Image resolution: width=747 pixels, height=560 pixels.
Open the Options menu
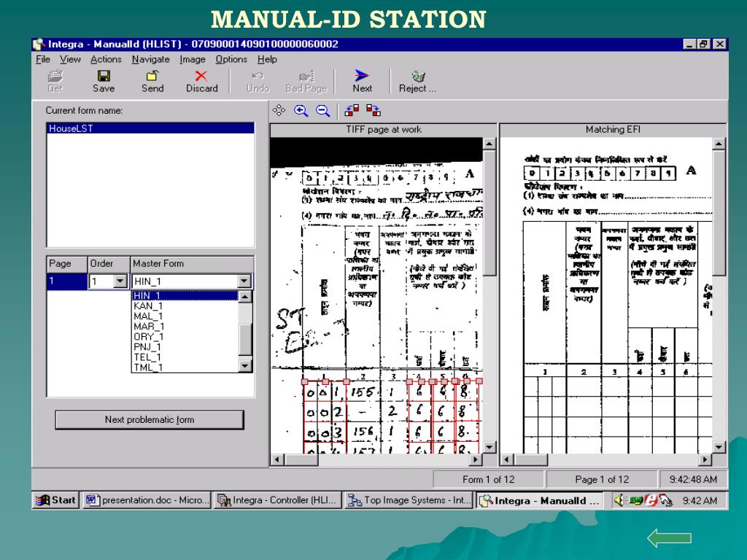[x=231, y=59]
